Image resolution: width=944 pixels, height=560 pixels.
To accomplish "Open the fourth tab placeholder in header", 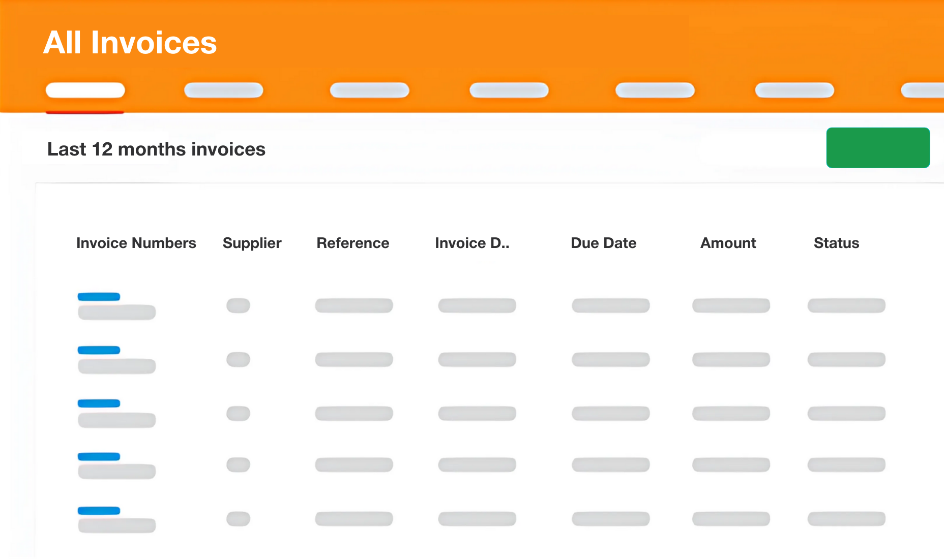I will click(x=509, y=90).
